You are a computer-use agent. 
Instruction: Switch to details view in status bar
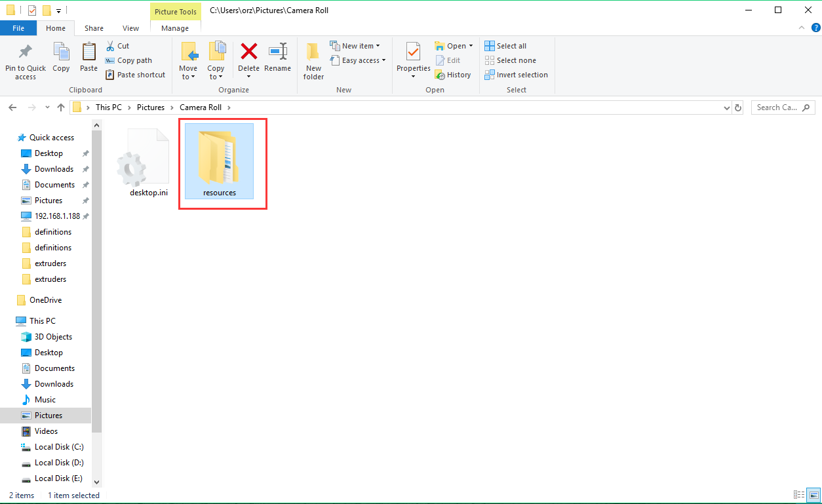pyautogui.click(x=799, y=495)
